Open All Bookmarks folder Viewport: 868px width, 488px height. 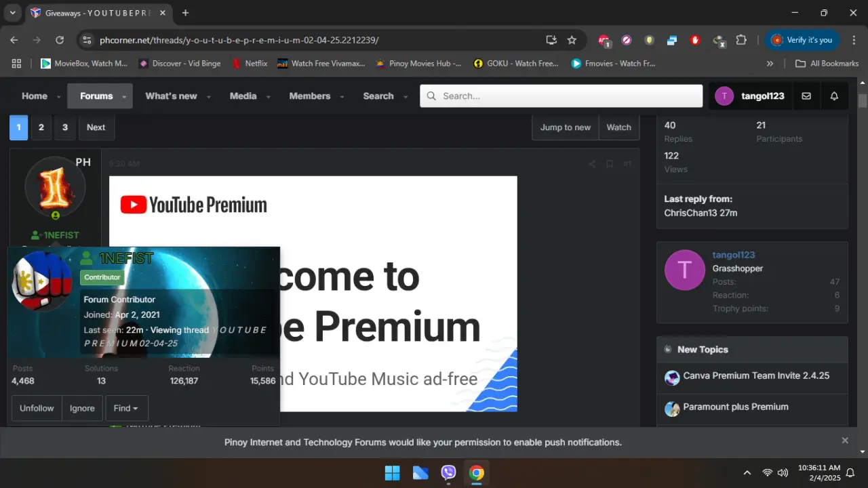(827, 63)
